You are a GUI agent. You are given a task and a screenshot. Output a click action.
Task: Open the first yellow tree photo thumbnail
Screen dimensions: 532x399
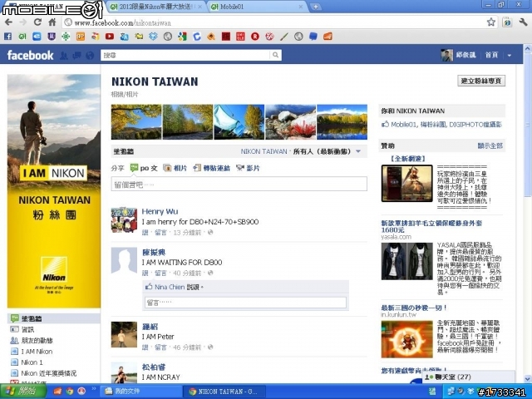pyautogui.click(x=136, y=122)
